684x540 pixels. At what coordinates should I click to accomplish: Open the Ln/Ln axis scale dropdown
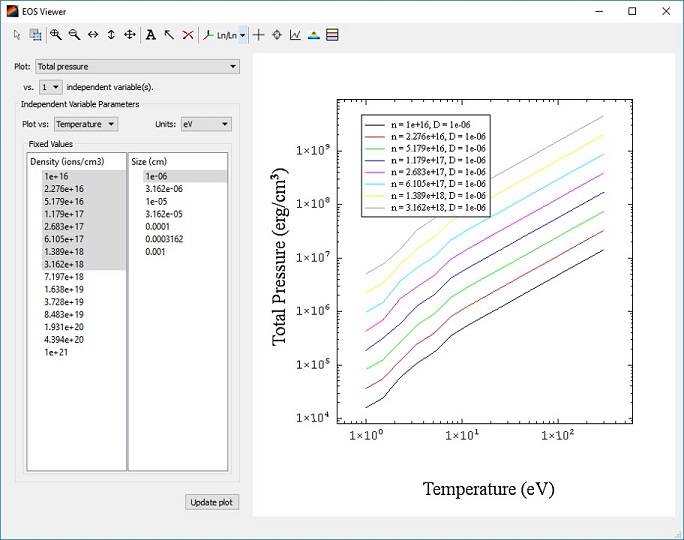tap(243, 35)
